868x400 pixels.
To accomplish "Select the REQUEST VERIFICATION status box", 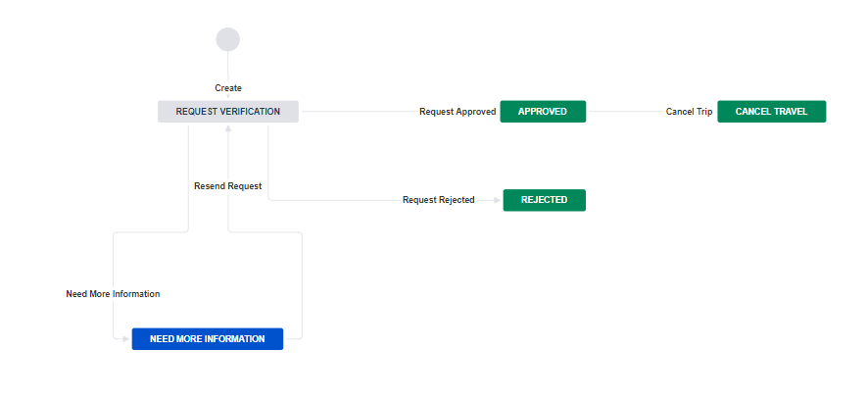I will pyautogui.click(x=228, y=112).
